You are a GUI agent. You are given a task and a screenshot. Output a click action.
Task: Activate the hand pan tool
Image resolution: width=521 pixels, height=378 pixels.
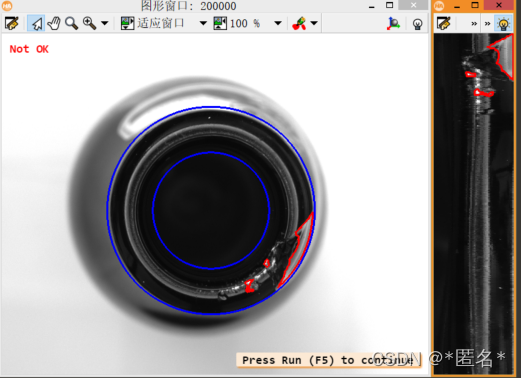[54, 23]
